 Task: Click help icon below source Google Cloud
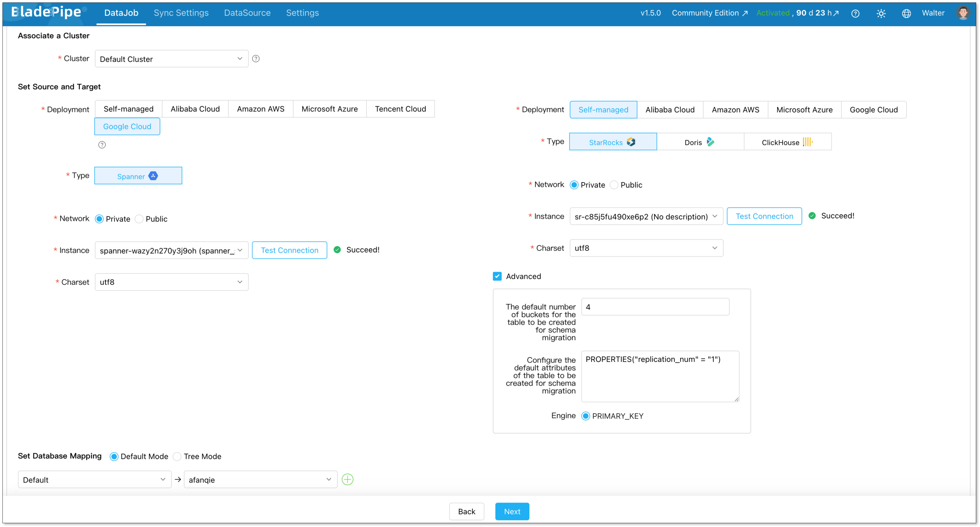102,144
